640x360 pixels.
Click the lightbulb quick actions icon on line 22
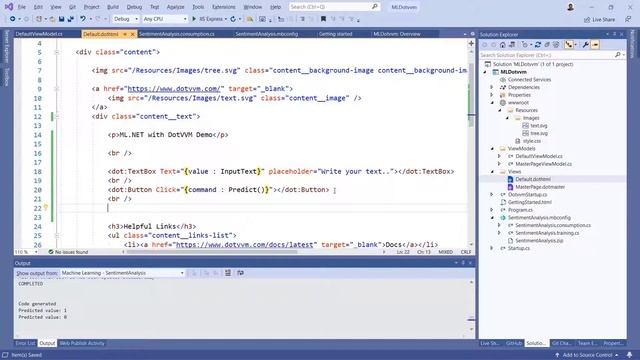tap(46, 207)
